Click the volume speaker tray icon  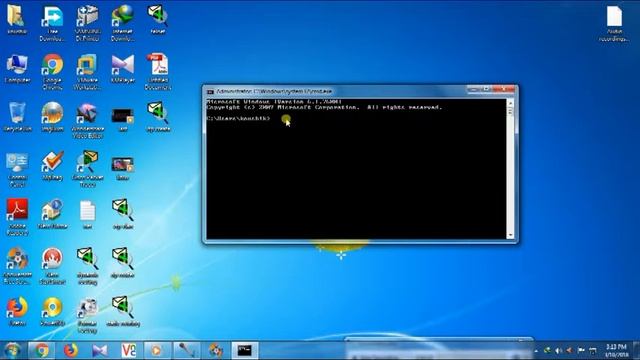click(x=558, y=350)
